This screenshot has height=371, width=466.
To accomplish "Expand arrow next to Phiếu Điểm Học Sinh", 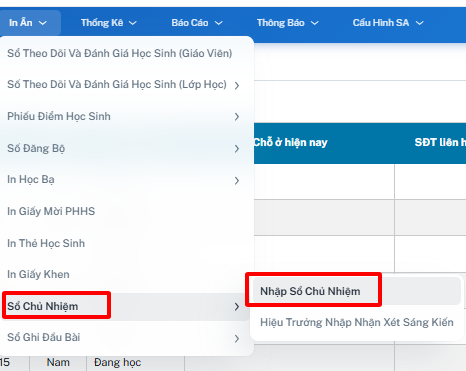I will click(237, 117).
